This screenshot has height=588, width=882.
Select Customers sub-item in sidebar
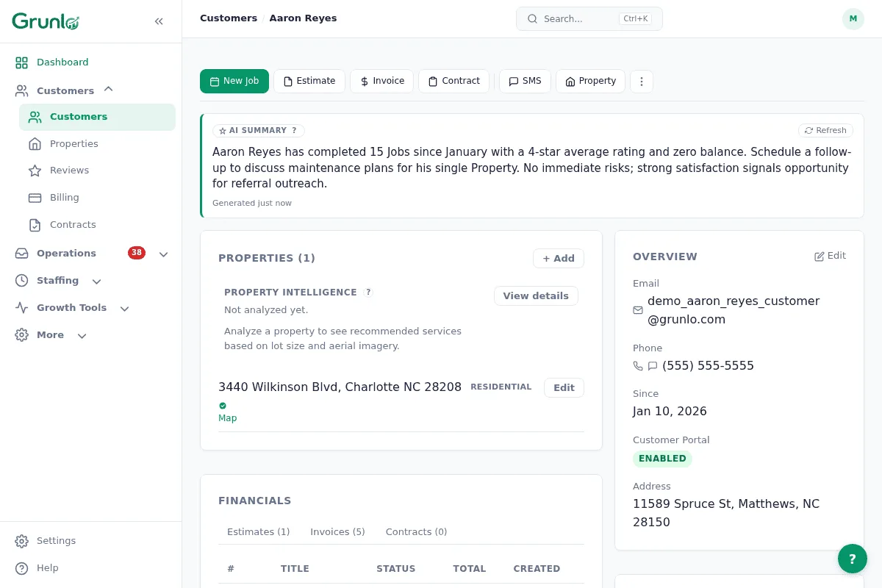tap(97, 117)
